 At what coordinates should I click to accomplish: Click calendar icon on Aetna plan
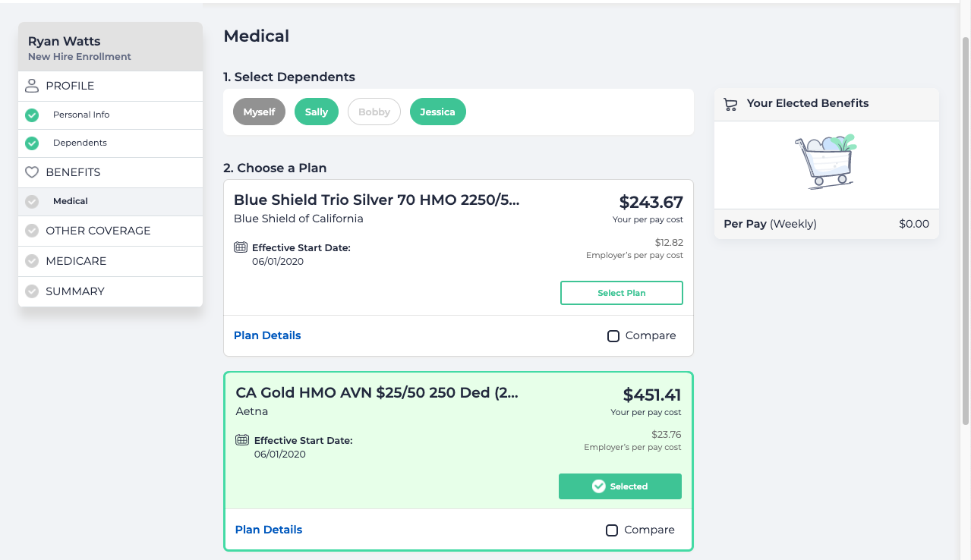click(243, 440)
